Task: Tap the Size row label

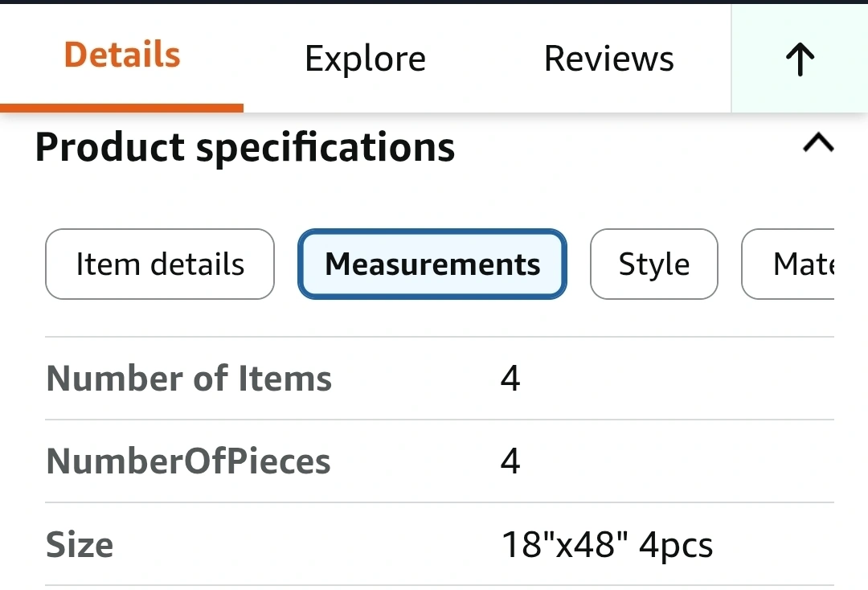Action: click(x=80, y=545)
